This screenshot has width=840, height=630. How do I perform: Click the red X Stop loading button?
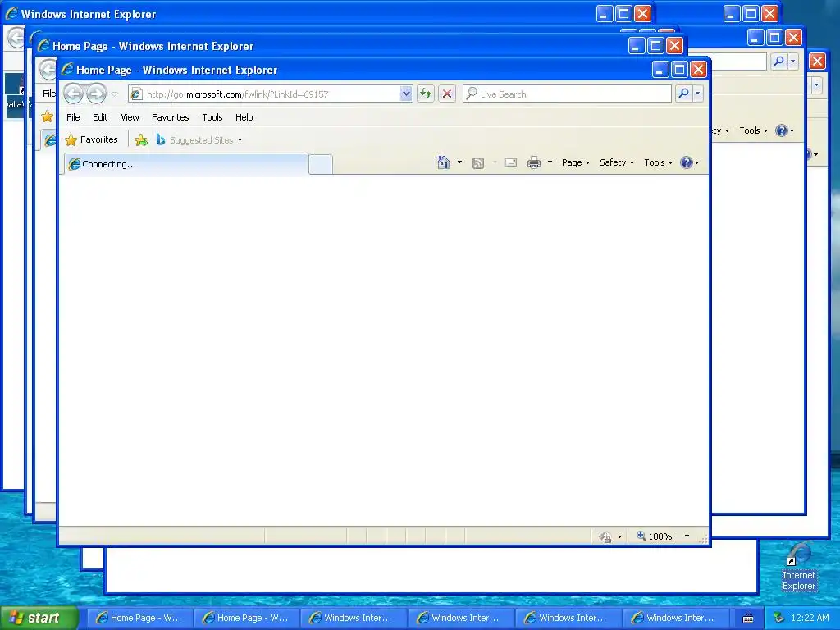pos(447,94)
